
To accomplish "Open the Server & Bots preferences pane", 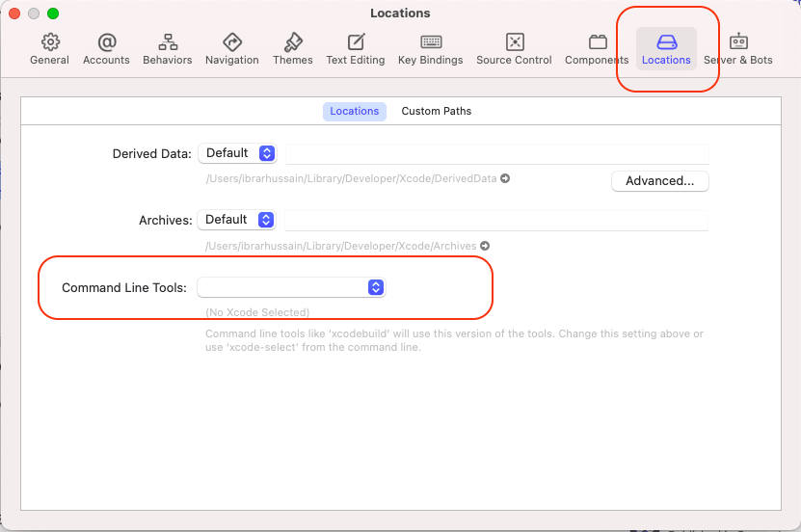I will click(x=738, y=49).
